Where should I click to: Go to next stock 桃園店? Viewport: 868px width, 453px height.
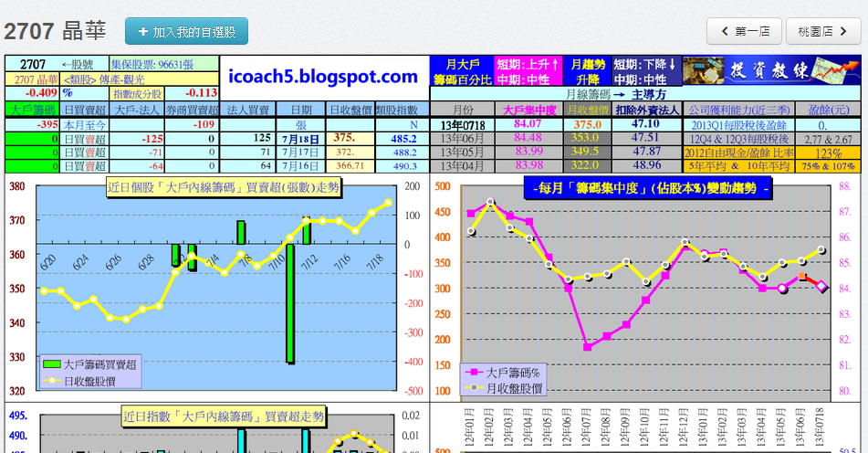tap(823, 32)
